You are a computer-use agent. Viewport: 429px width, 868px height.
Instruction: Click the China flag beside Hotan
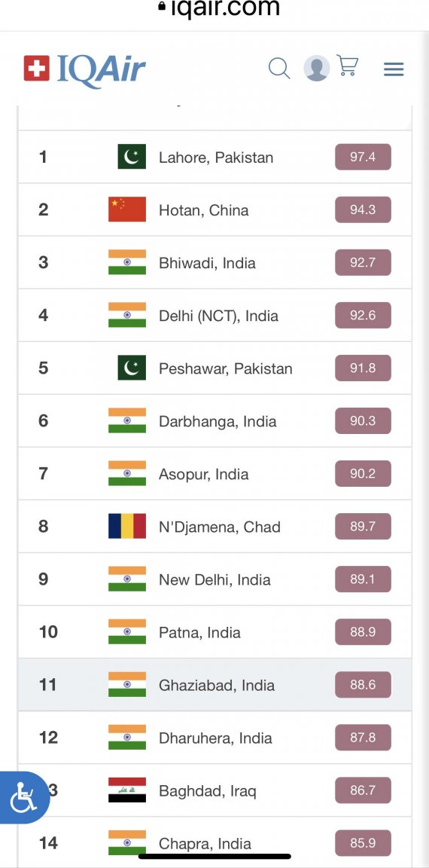(127, 209)
